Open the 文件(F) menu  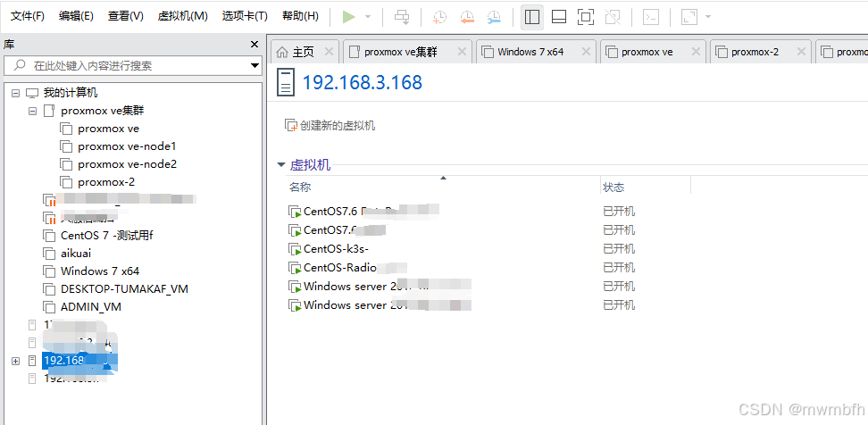[28, 16]
